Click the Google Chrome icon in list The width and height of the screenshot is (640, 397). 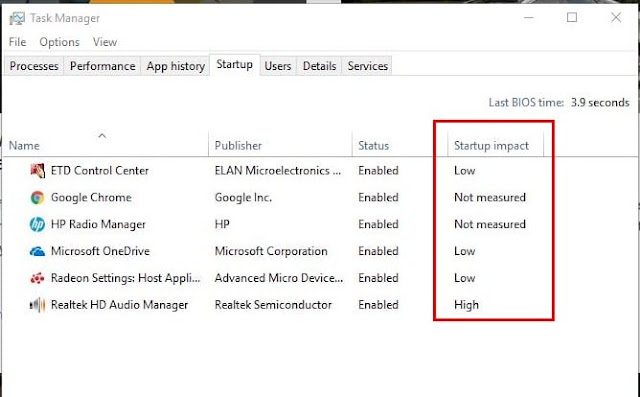point(37,197)
